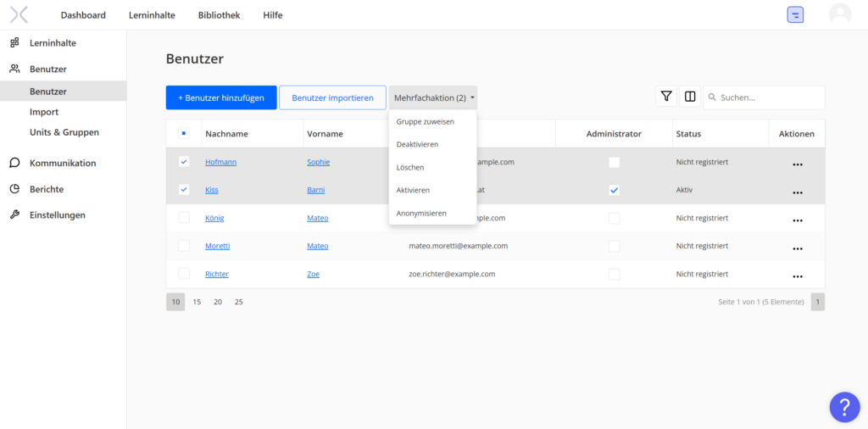Viewport: 868px width, 429px height.
Task: Open the actions dots for König
Action: pos(797,220)
